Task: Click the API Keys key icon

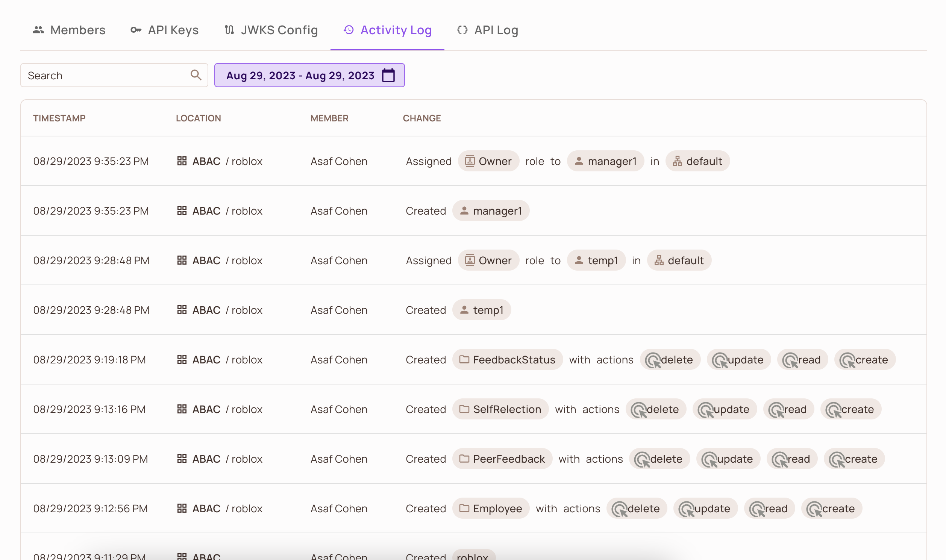Action: (x=135, y=30)
